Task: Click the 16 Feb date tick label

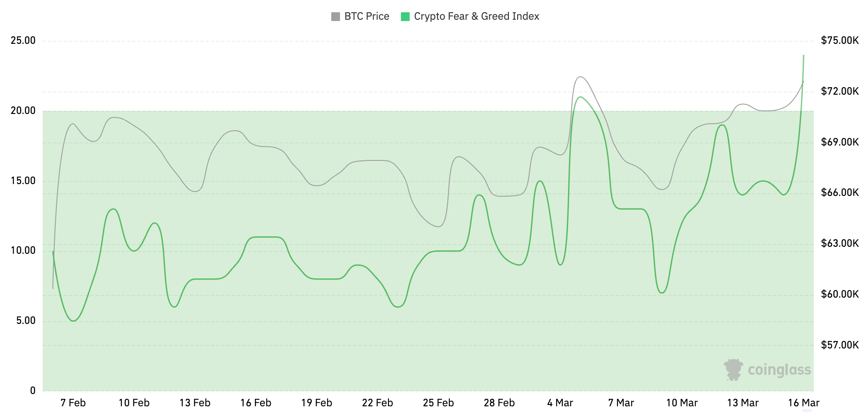Action: coord(256,403)
